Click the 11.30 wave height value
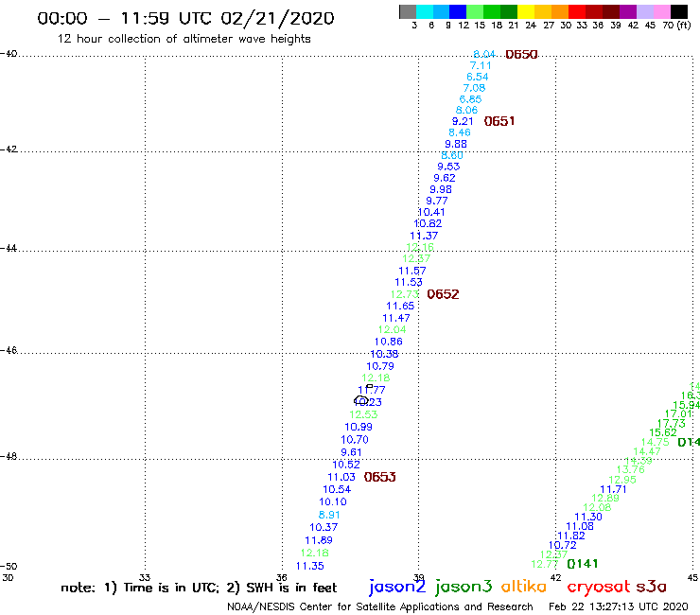The width and height of the screenshot is (700, 615). (588, 517)
